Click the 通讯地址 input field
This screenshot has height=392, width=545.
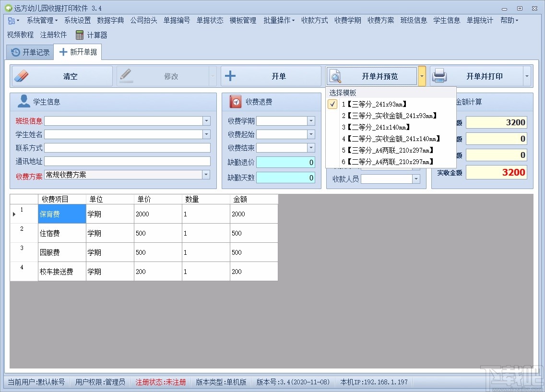click(127, 161)
